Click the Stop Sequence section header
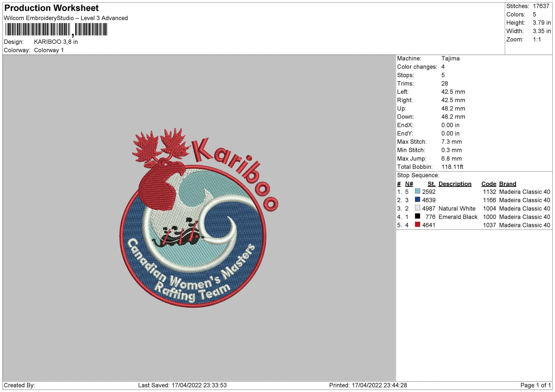 pos(418,175)
